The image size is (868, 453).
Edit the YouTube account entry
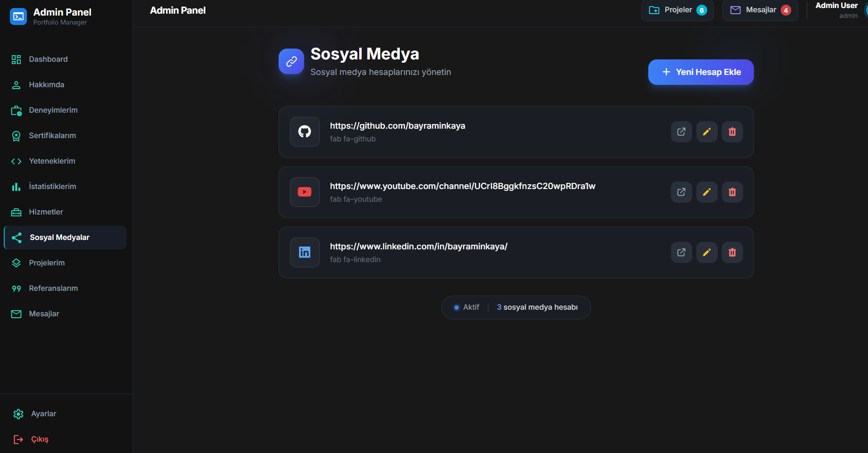click(x=707, y=192)
